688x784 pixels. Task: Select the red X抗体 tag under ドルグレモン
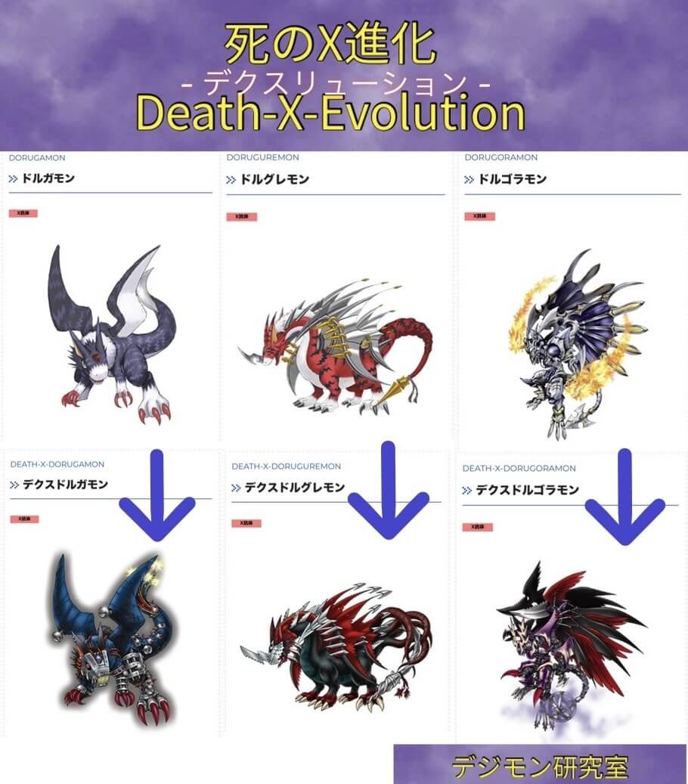pyautogui.click(x=241, y=217)
